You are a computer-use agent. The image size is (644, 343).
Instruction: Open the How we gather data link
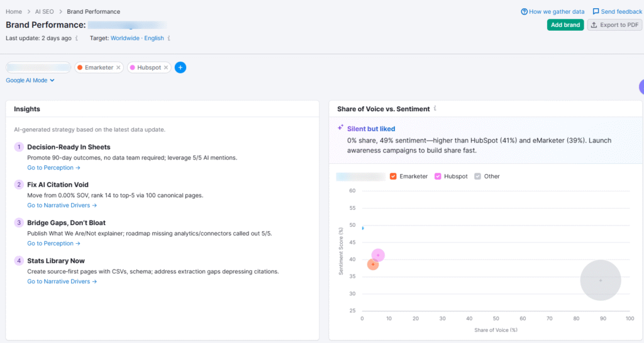[552, 11]
